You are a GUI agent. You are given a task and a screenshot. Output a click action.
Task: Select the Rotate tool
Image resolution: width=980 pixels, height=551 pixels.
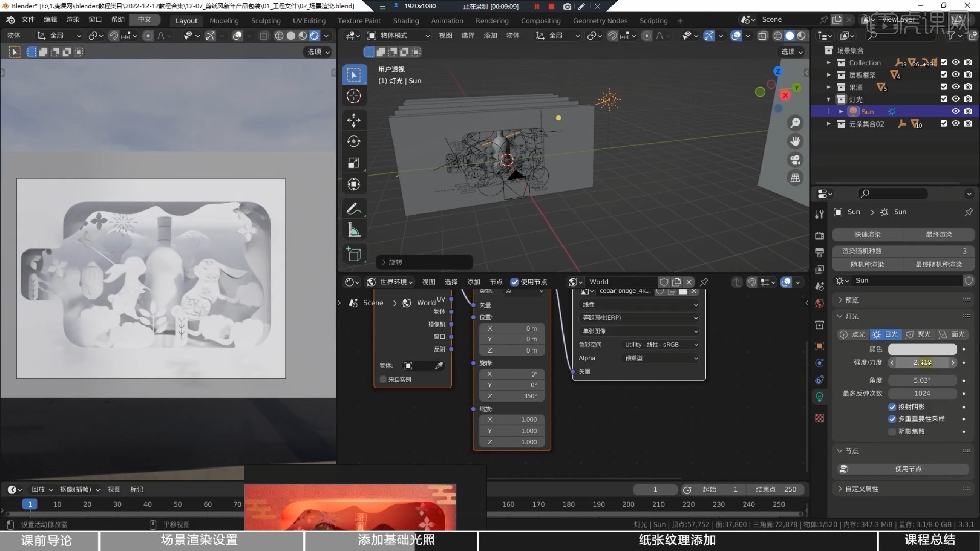[x=354, y=141]
